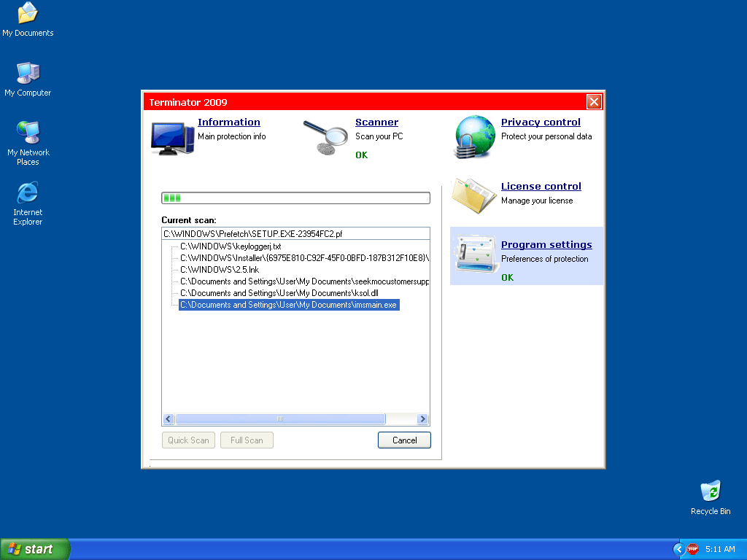This screenshot has width=747, height=560.
Task: Open the Recycle Bin icon
Action: tap(710, 491)
